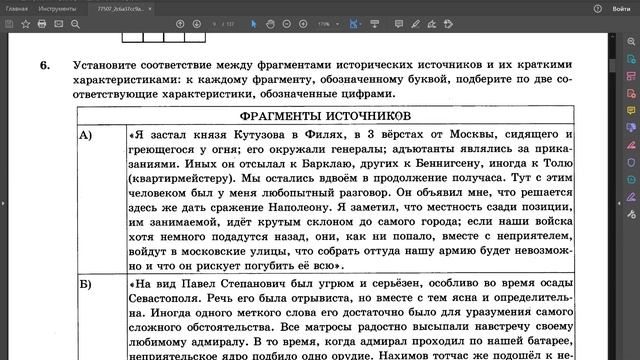
Task: Open Create PDF tool in right sidebar
Action: pos(631,93)
